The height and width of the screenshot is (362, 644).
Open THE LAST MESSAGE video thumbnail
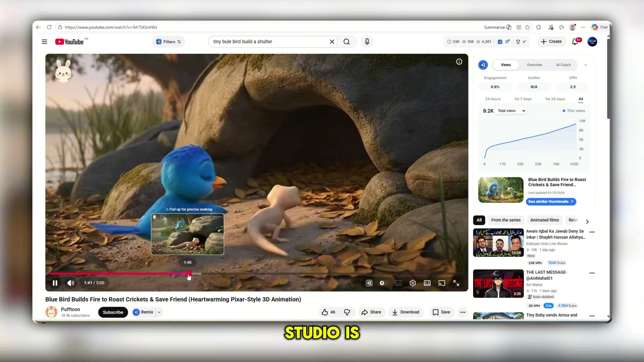[498, 284]
